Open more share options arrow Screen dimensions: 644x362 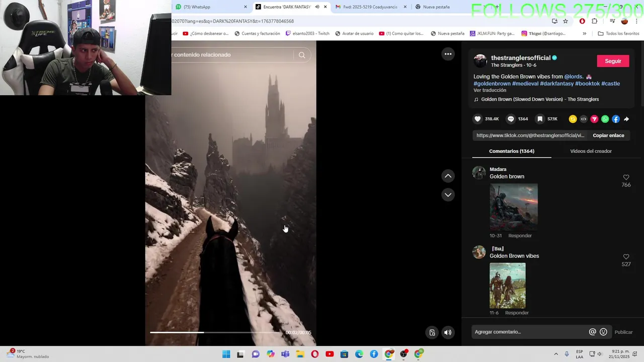626,119
